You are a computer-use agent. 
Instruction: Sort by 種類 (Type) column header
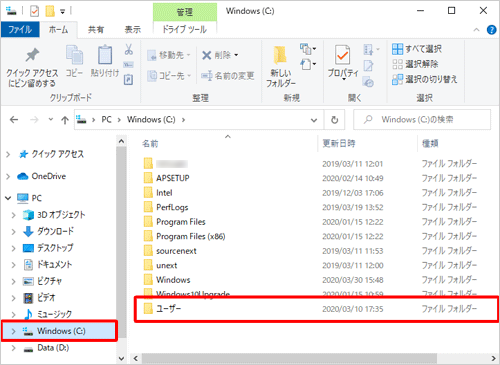(430, 144)
